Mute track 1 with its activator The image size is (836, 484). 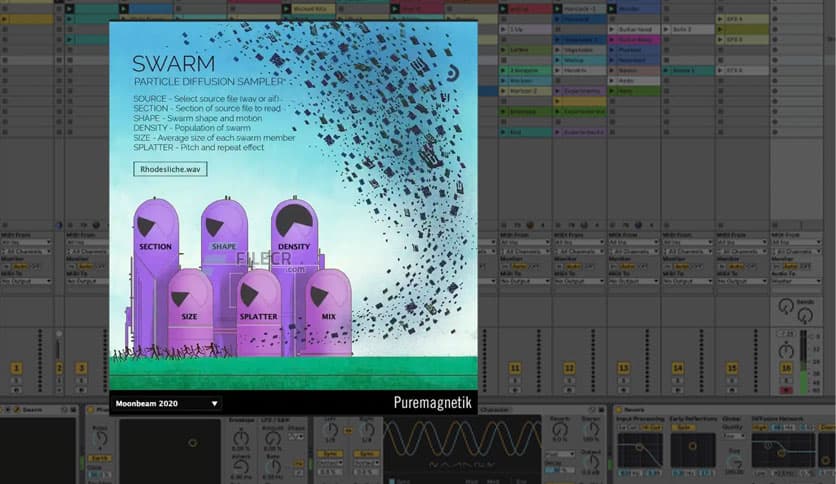[17, 368]
